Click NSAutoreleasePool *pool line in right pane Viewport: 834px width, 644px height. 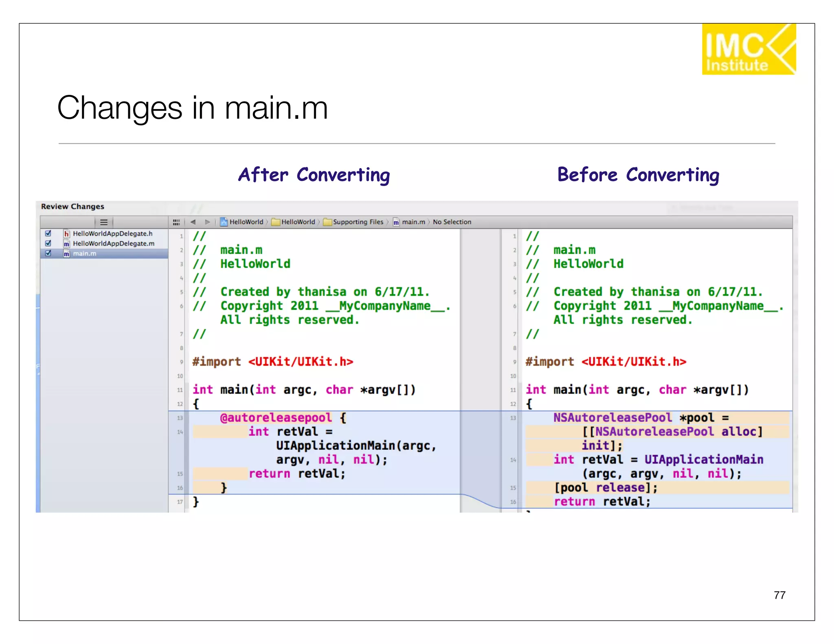point(641,418)
